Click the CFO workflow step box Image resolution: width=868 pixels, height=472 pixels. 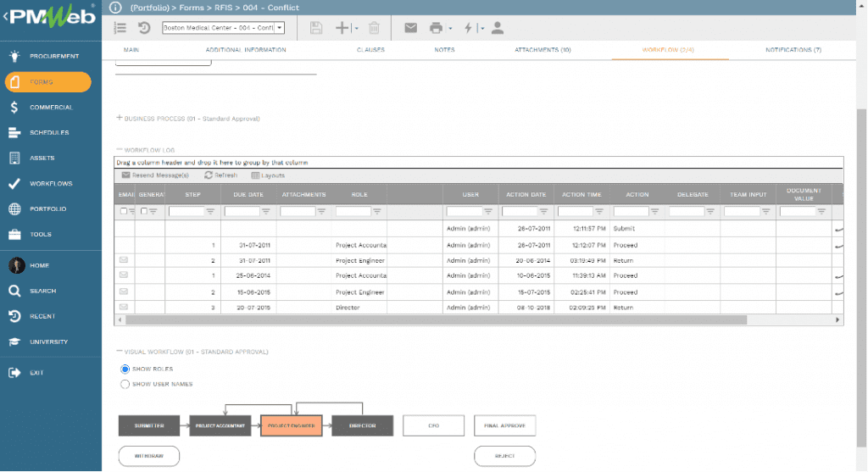[433, 425]
